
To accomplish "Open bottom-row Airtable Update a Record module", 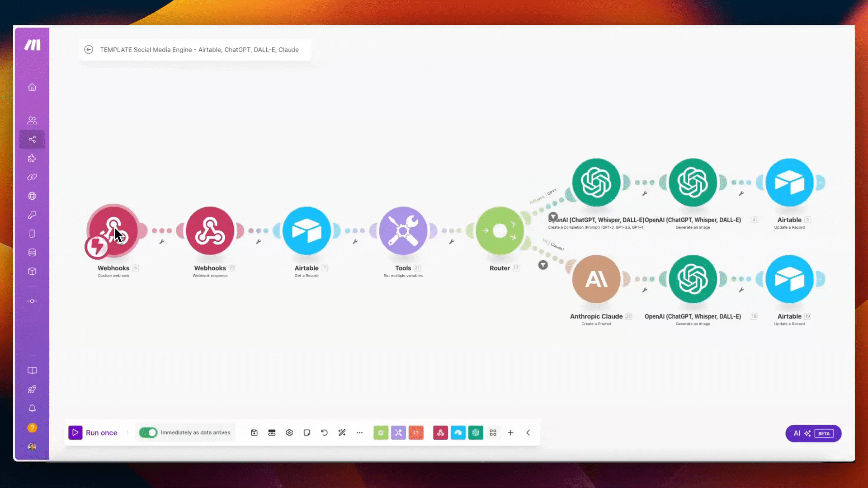I will 789,279.
